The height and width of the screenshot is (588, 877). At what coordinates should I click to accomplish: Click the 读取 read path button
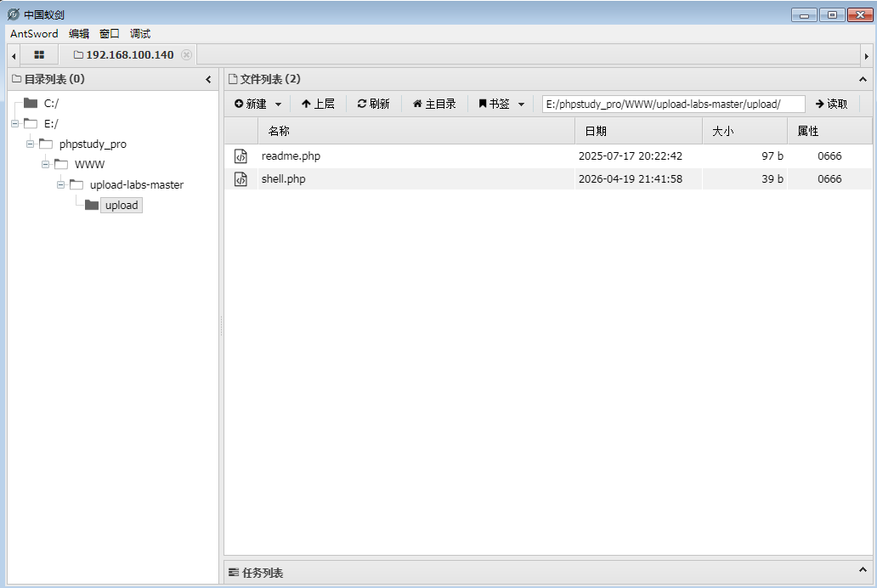pos(831,104)
